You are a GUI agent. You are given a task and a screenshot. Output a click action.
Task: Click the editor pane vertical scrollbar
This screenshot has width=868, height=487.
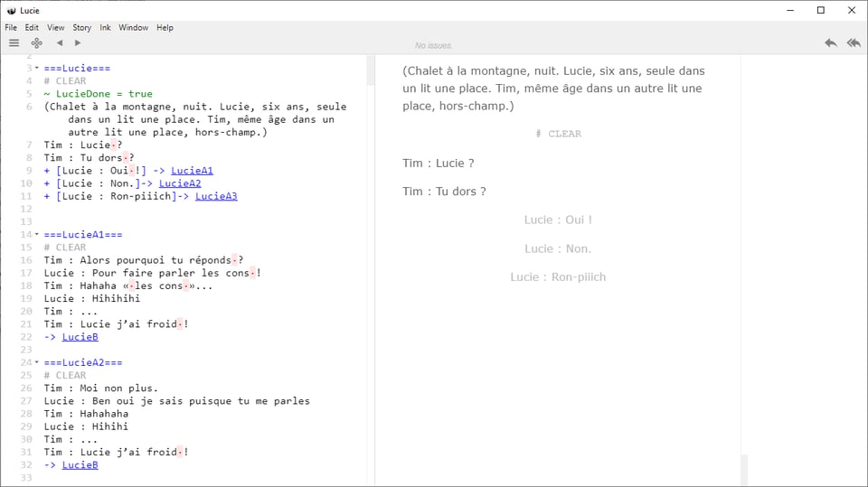tap(370, 72)
